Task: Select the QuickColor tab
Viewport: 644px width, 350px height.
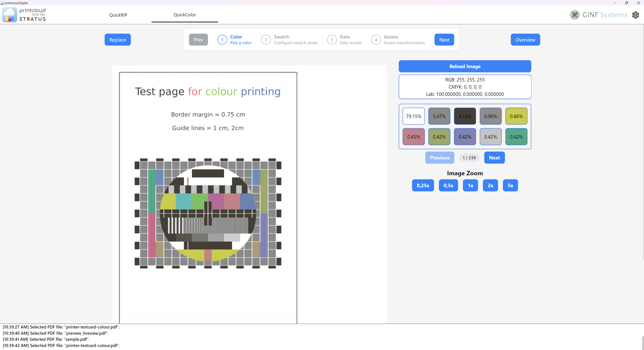Action: pyautogui.click(x=185, y=15)
